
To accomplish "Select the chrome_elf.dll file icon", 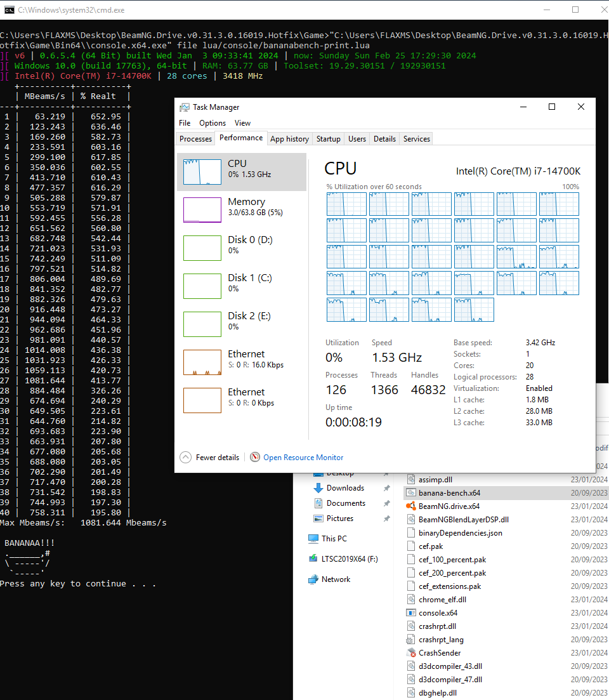I will (x=411, y=600).
